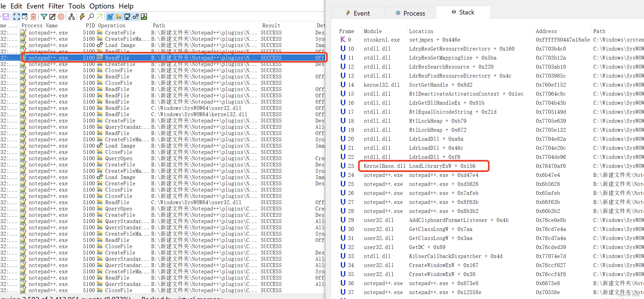Click the Frame column header in Stack

coord(347,31)
